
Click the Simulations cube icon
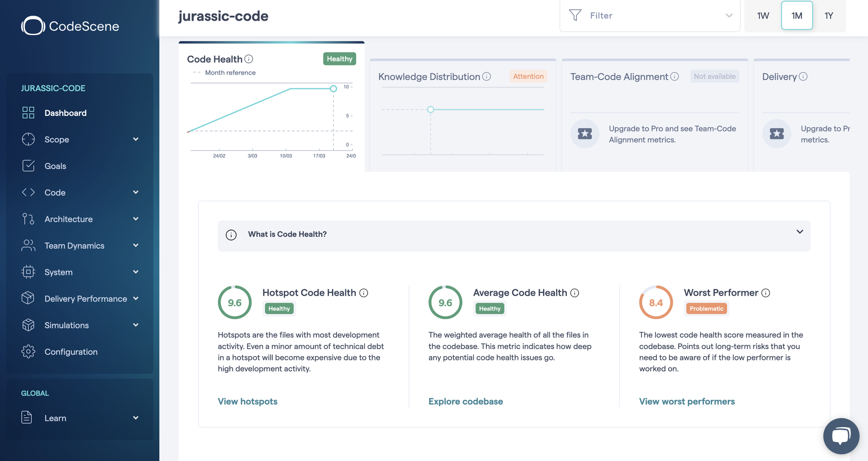(x=28, y=325)
